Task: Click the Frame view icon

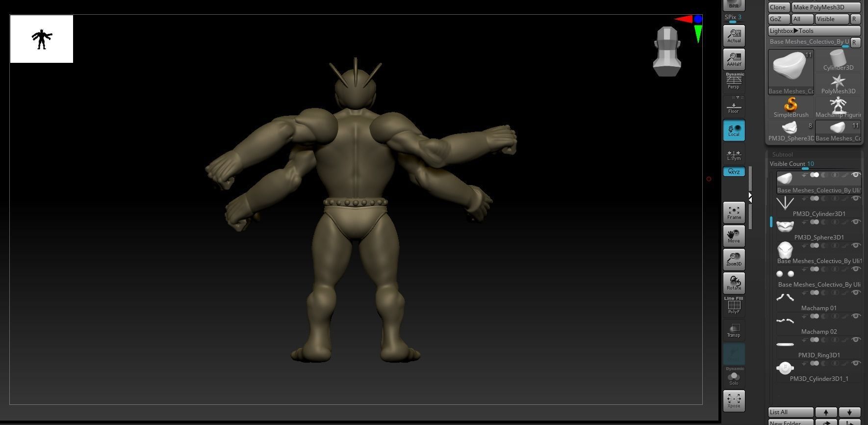Action: pyautogui.click(x=734, y=212)
